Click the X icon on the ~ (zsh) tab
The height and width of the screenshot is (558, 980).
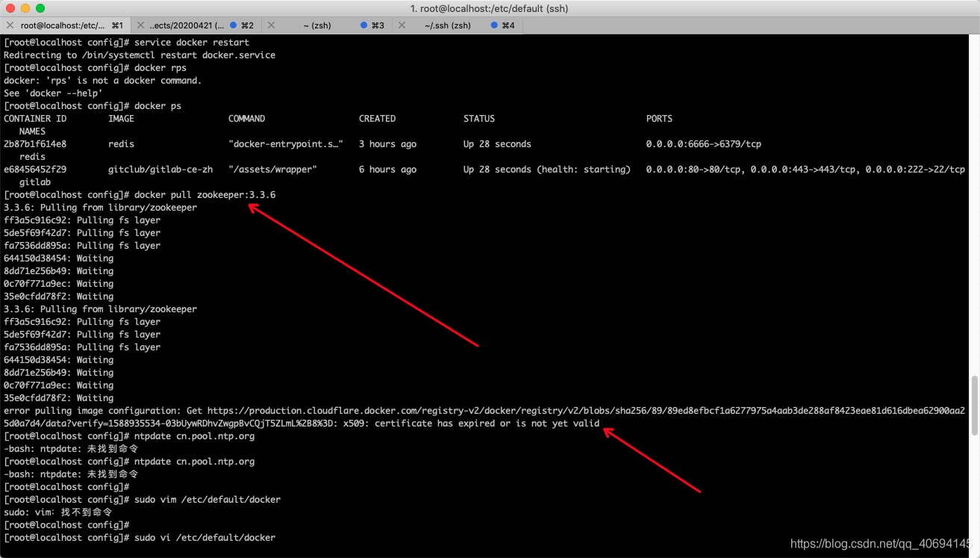click(270, 25)
